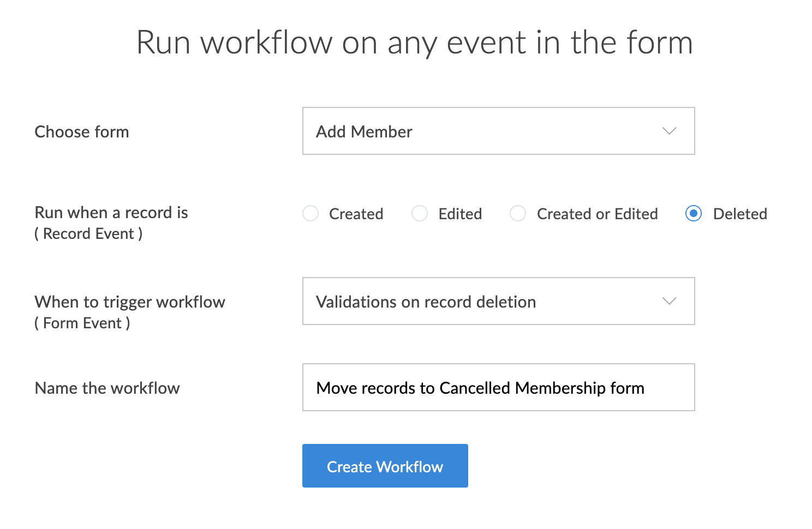
Task: Click the 'Name the workflow' label
Action: coord(108,388)
